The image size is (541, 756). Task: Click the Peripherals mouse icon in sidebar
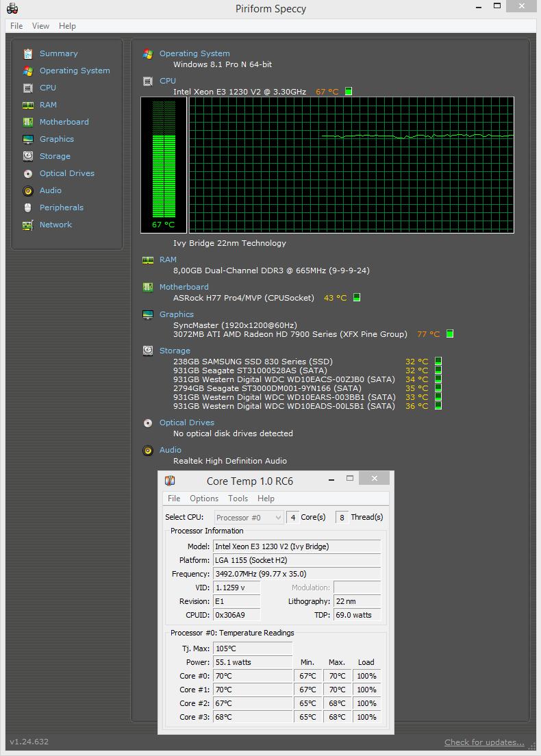pos(28,207)
